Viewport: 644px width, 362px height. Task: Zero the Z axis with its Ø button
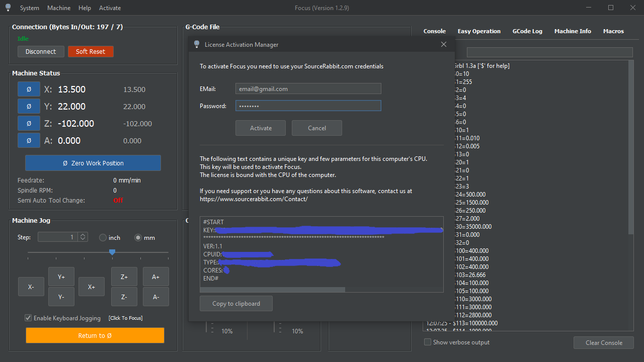point(29,124)
